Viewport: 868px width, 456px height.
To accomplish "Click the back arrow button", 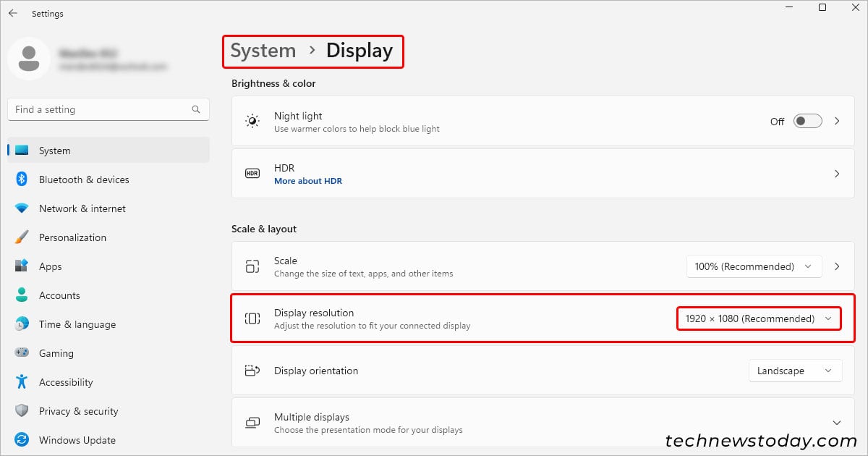I will pos(12,12).
